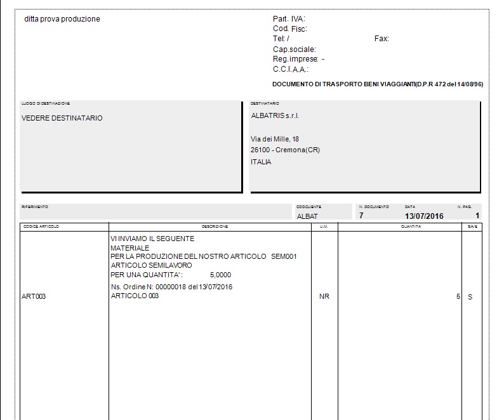The width and height of the screenshot is (504, 420).
Task: Select the 'ARTICOLO 003' description text
Action: [x=135, y=296]
